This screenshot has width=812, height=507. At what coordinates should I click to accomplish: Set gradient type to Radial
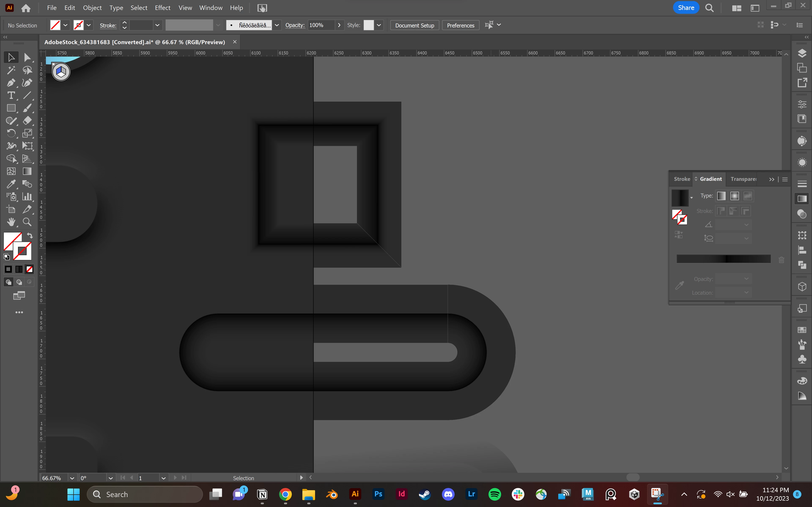click(734, 196)
